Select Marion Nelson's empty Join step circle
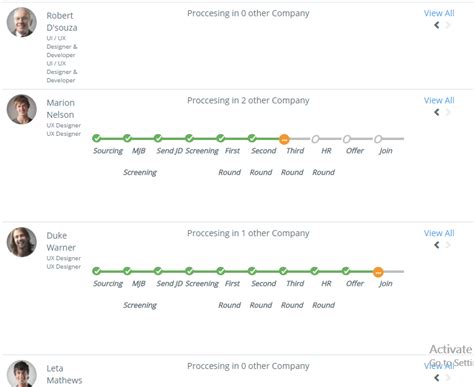This screenshot has width=474, height=387. [378, 139]
